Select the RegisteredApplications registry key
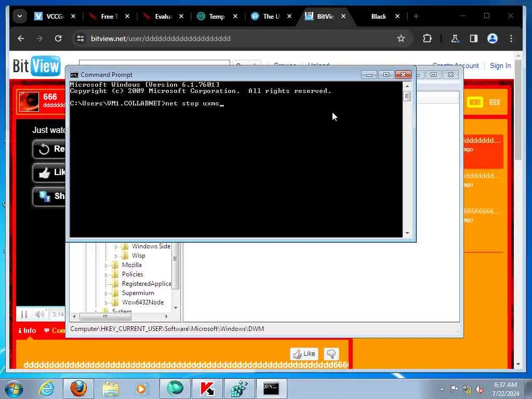Viewport: 532px width, 399px height. [x=146, y=284]
